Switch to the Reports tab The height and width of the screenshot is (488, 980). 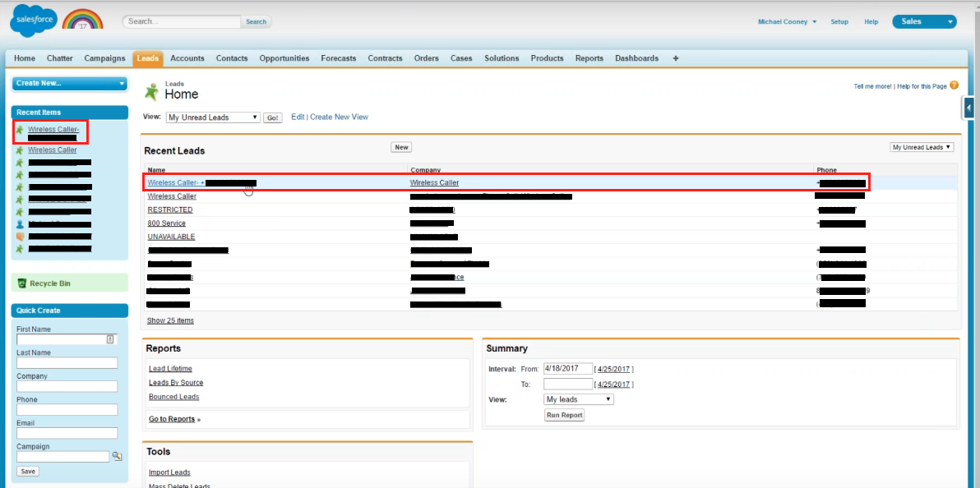click(x=589, y=58)
